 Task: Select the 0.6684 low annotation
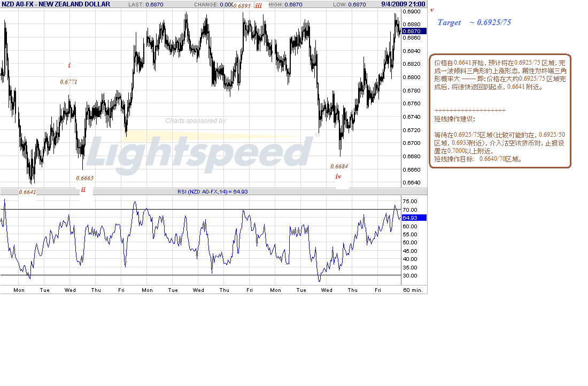pos(339,166)
